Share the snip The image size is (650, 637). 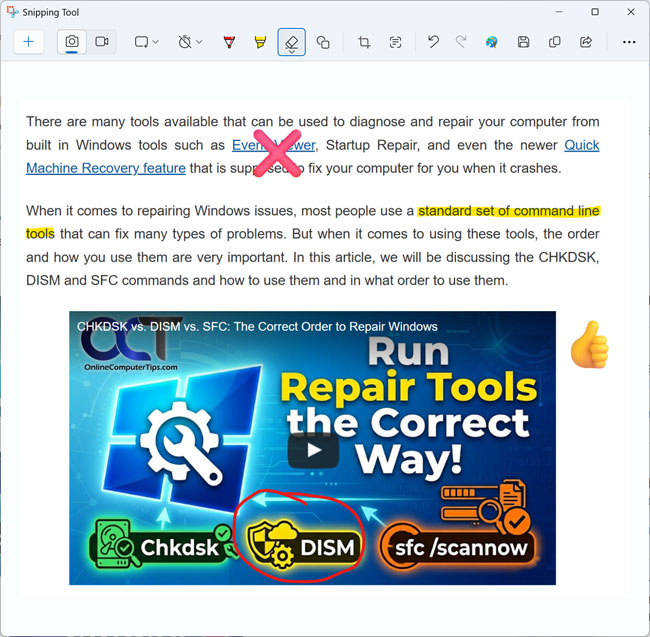(586, 42)
